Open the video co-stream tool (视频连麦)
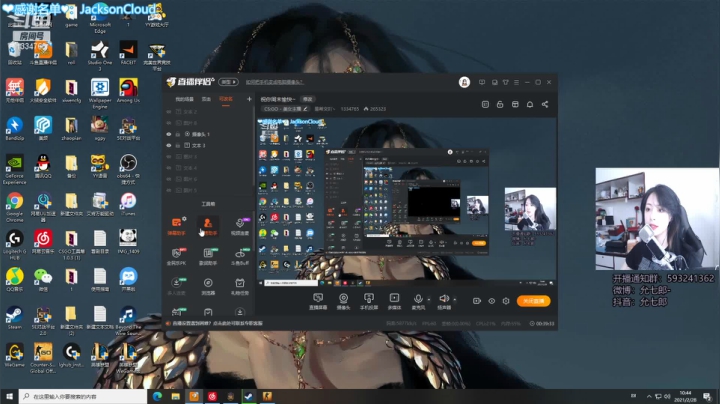Viewport: 720px width, 404px height. pyautogui.click(x=240, y=226)
